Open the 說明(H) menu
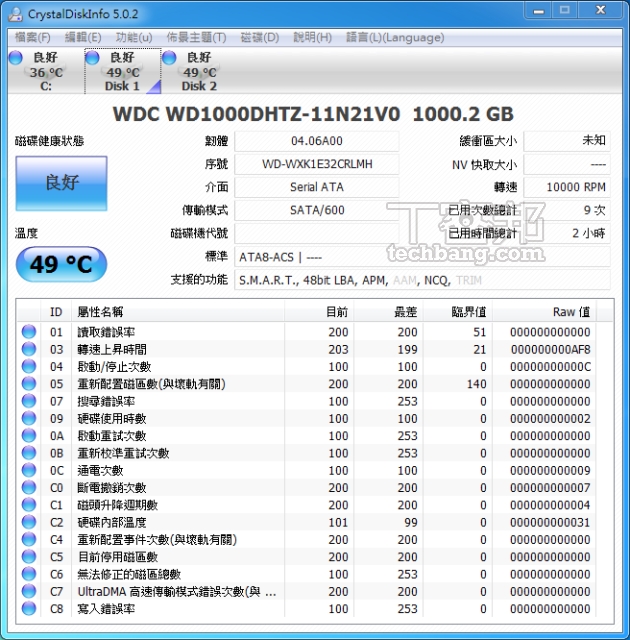This screenshot has width=630, height=640. 312,38
